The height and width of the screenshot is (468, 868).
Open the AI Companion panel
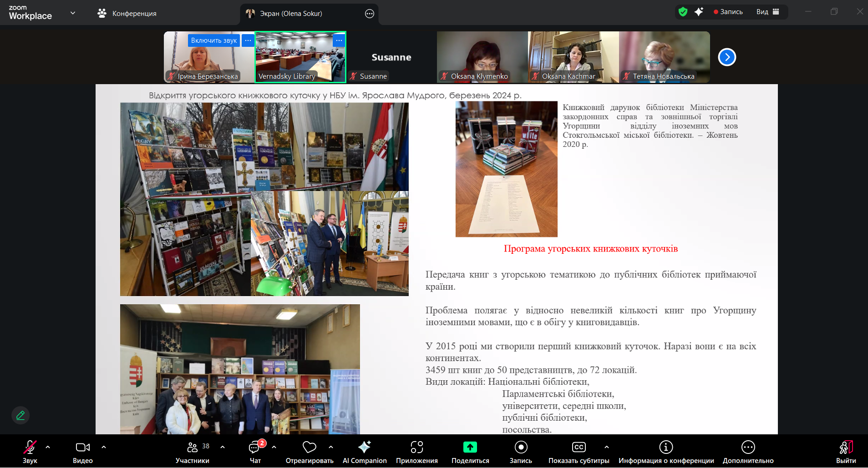364,452
